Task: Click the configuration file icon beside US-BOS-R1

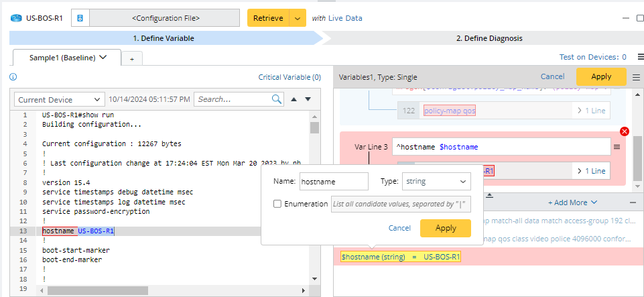Action: coord(79,18)
